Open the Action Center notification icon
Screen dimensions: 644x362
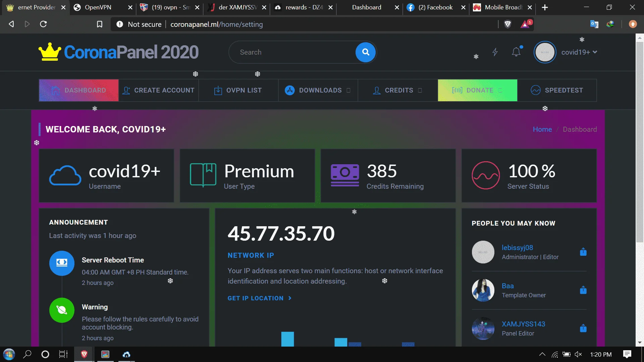coord(627,354)
